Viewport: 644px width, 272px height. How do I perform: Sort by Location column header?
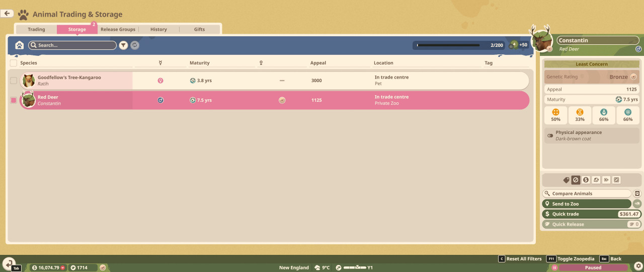pos(383,63)
